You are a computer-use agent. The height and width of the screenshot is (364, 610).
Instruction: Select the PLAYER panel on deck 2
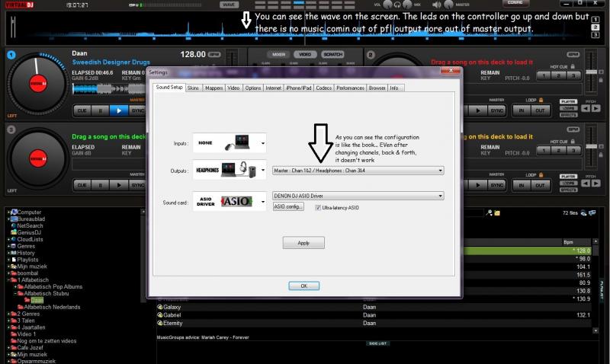coord(568,101)
